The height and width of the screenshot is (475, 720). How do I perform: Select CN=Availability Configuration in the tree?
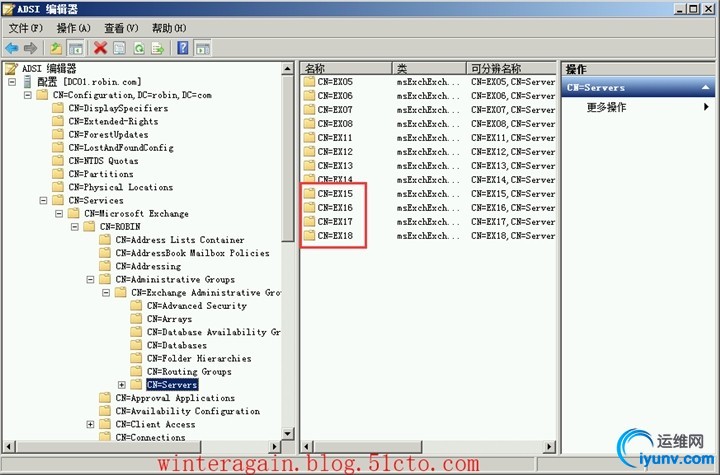coord(187,411)
